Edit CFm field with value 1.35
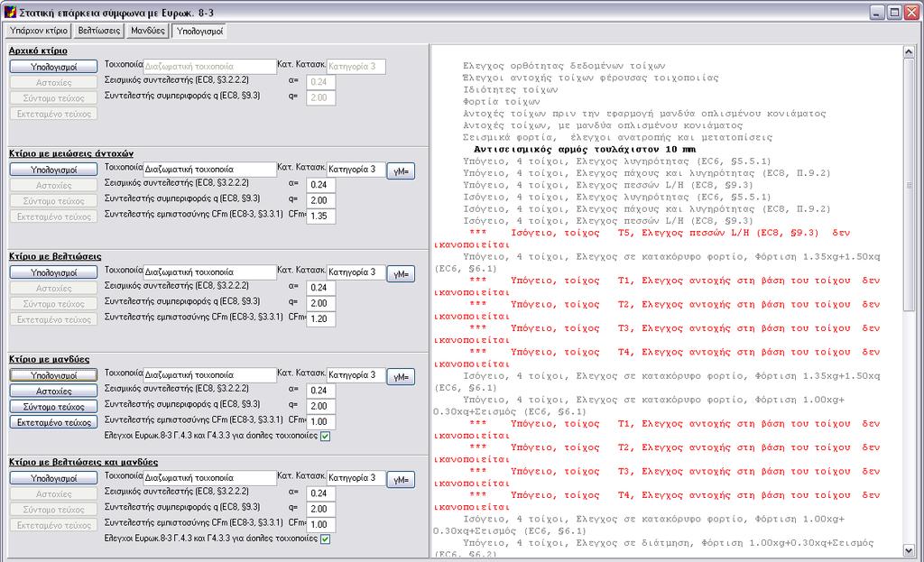This screenshot has width=924, height=562. click(321, 217)
